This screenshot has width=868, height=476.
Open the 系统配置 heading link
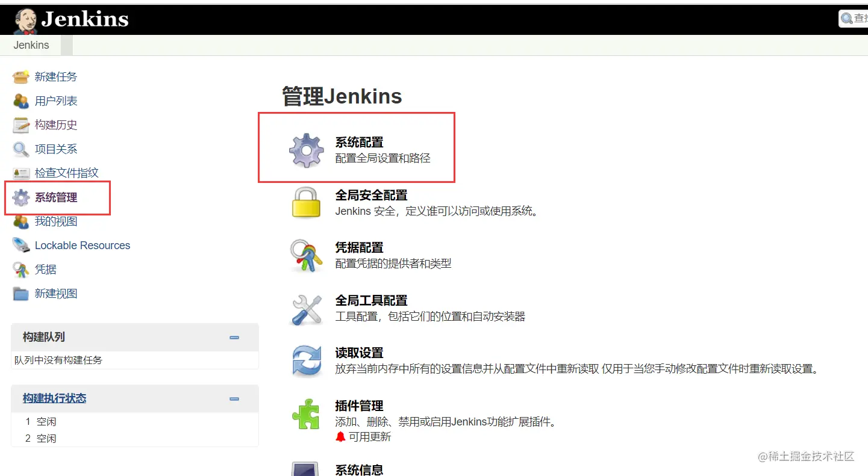click(359, 143)
